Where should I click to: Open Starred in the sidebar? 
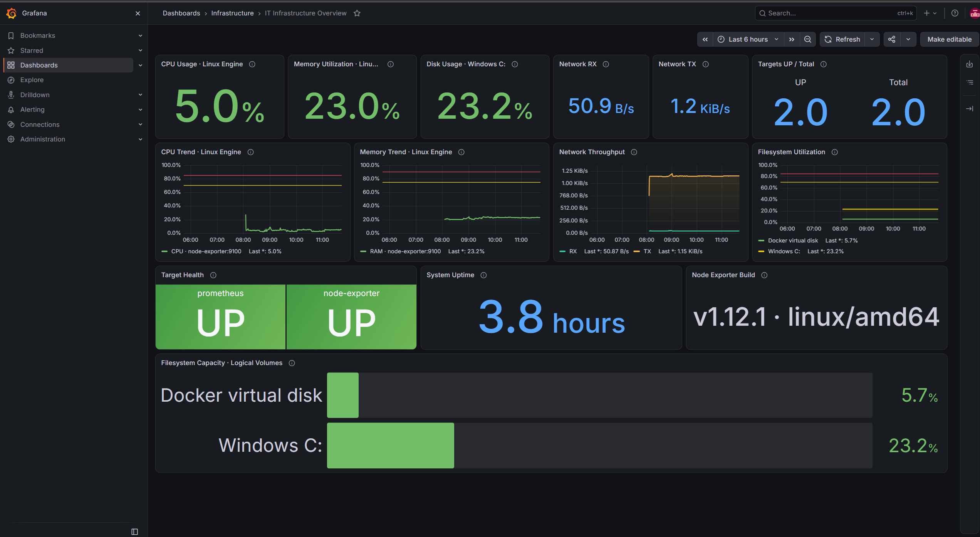32,51
